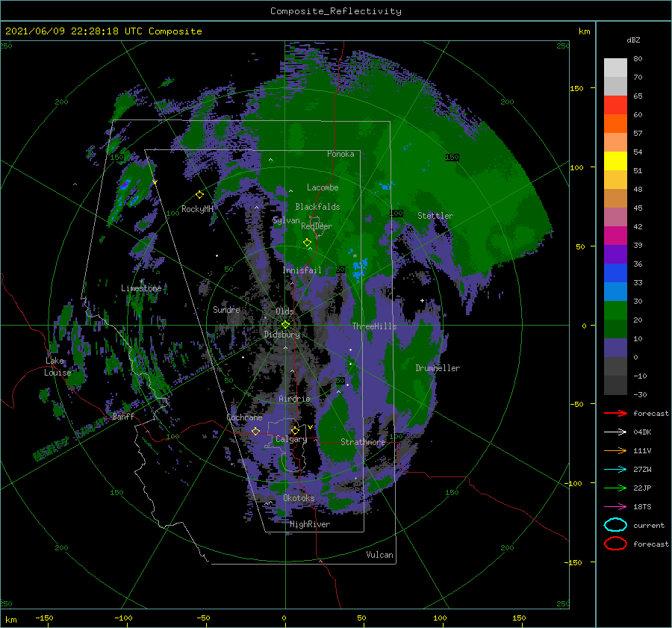Click the Vulcan town label

pyautogui.click(x=380, y=555)
